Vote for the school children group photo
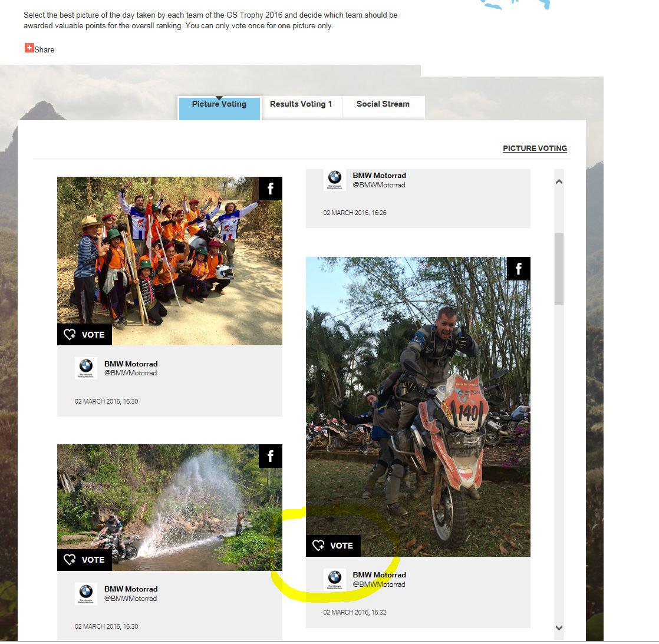659x644 pixels. click(84, 335)
